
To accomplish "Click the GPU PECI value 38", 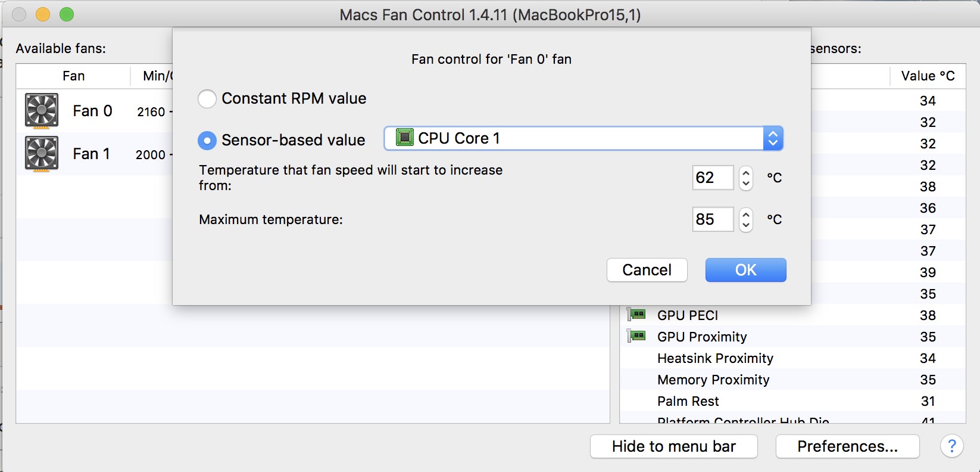I will point(928,315).
